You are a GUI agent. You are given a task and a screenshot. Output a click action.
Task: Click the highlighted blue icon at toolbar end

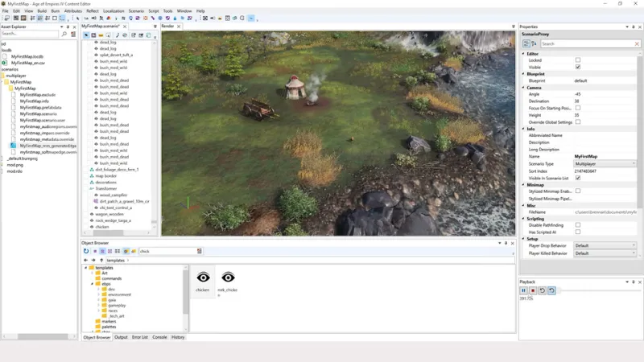(x=251, y=18)
